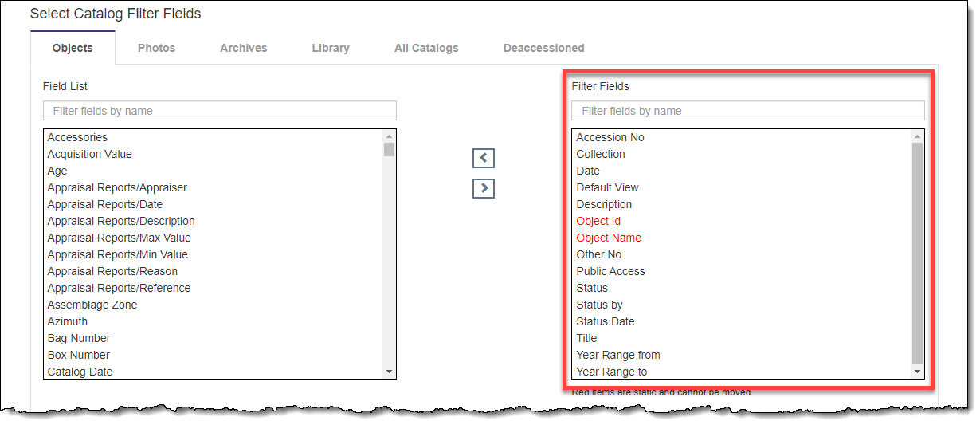This screenshot has width=980, height=425.
Task: Click the move-right arrow button
Action: (484, 189)
